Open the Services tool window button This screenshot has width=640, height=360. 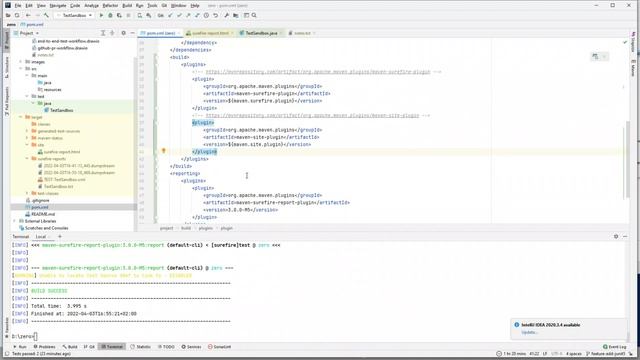tap(191, 347)
